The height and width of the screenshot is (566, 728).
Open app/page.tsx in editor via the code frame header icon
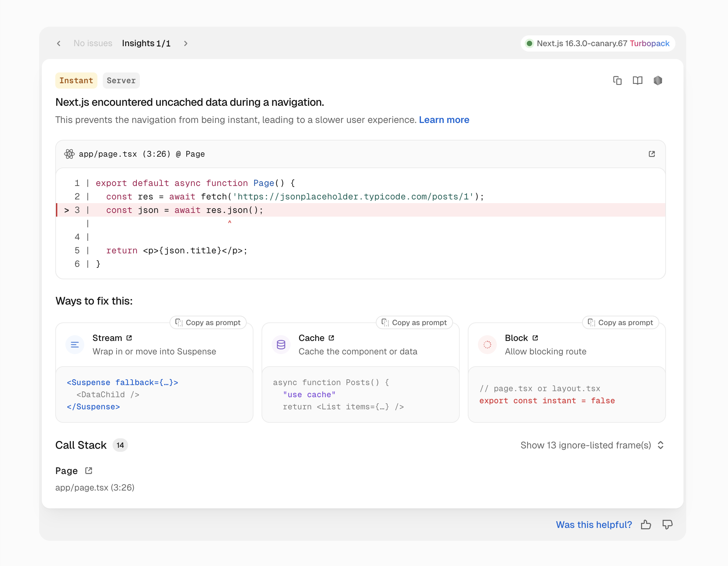[x=651, y=154]
